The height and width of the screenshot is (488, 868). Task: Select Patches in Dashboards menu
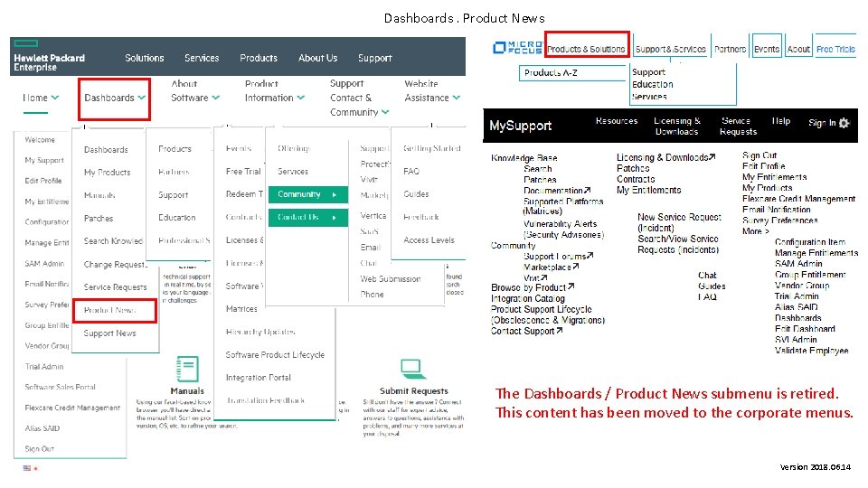click(x=99, y=219)
